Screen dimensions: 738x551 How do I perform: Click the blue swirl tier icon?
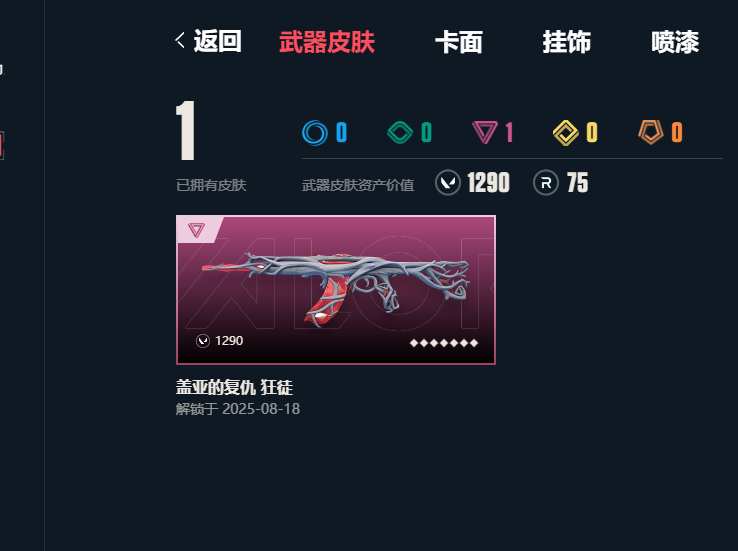pos(314,132)
